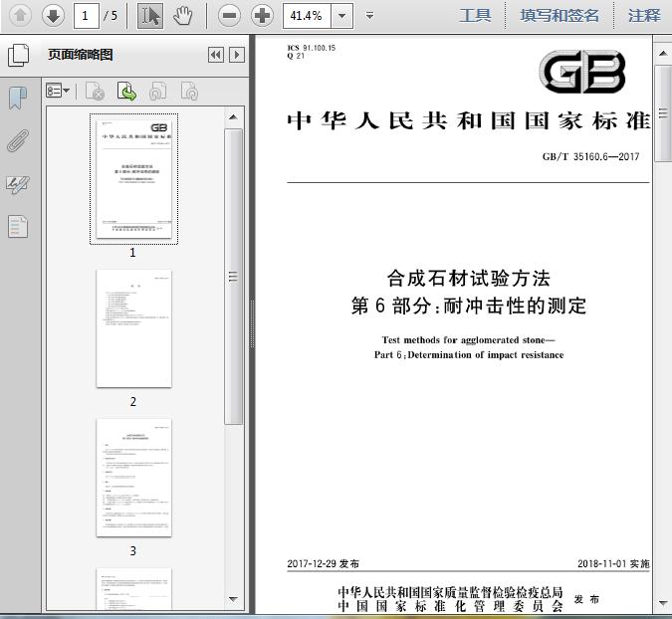This screenshot has height=619, width=672.
Task: Click the subtitle 第6部分:耐冲击性的测定
Action: [x=469, y=306]
